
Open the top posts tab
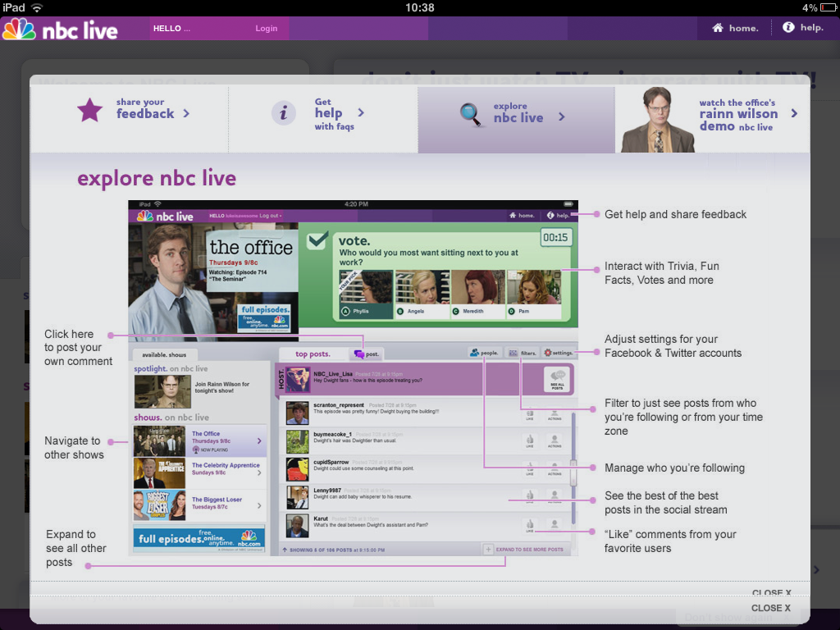313,354
